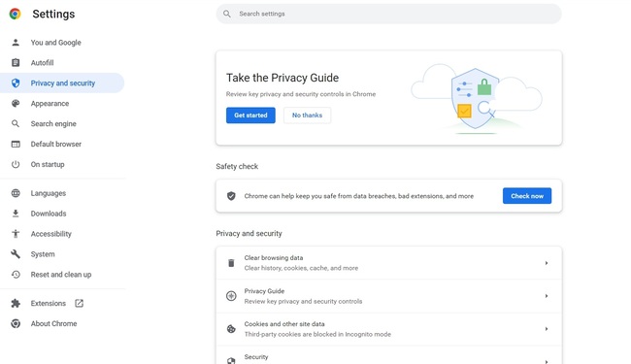Click the About Chrome logo icon
This screenshot has width=631, height=364.
coord(16,323)
